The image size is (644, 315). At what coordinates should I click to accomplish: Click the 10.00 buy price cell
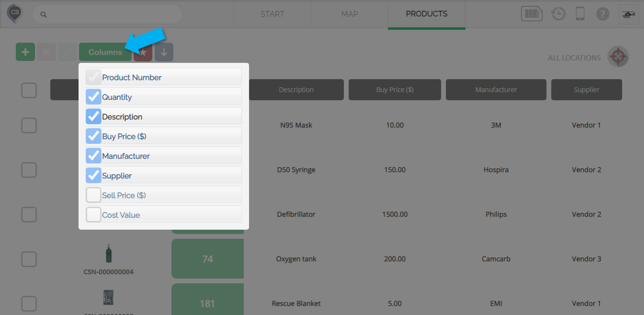[x=395, y=125]
